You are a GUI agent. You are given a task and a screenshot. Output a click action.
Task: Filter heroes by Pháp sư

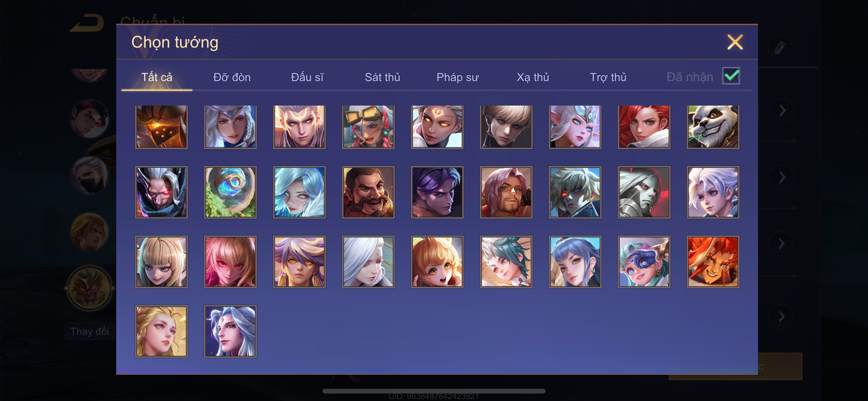tap(457, 77)
